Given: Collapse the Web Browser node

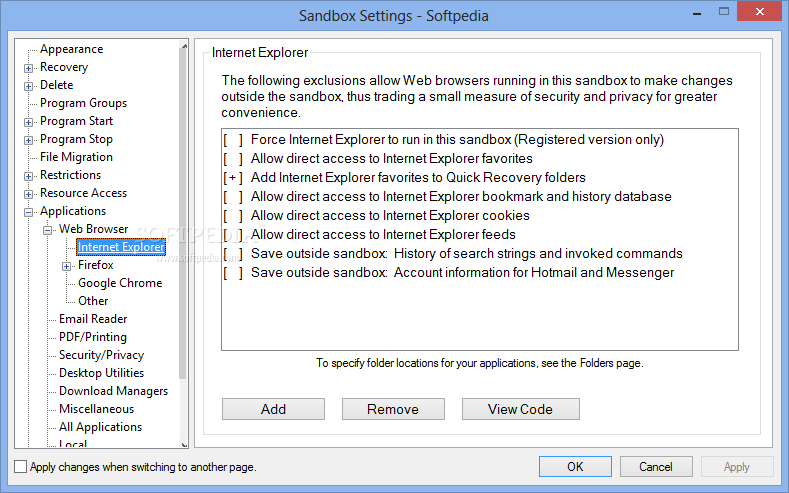Looking at the screenshot, I should [x=47, y=230].
